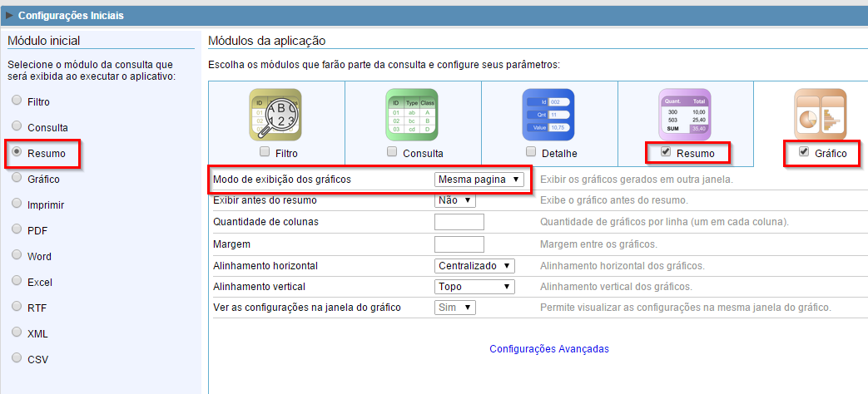
Task: Click the purple Resumo summary icon
Action: tap(685, 113)
